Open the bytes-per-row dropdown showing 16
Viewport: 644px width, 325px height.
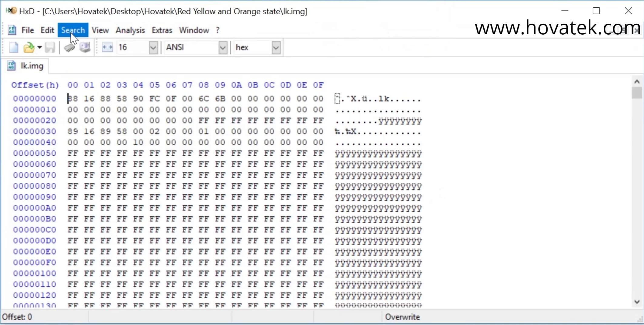pyautogui.click(x=153, y=47)
